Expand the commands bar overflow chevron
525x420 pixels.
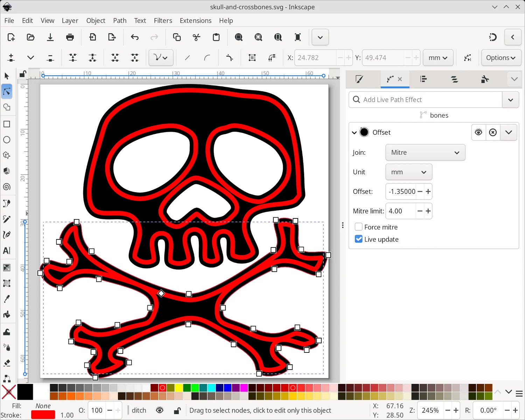click(320, 37)
